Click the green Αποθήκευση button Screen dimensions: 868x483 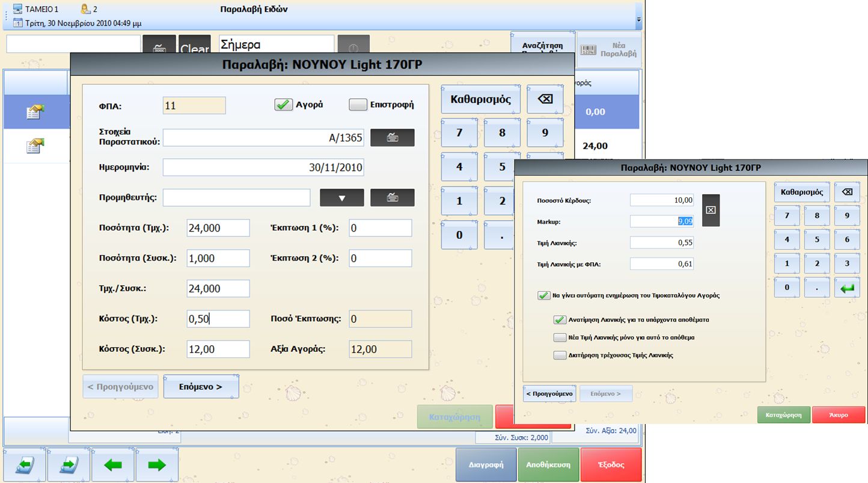point(549,465)
